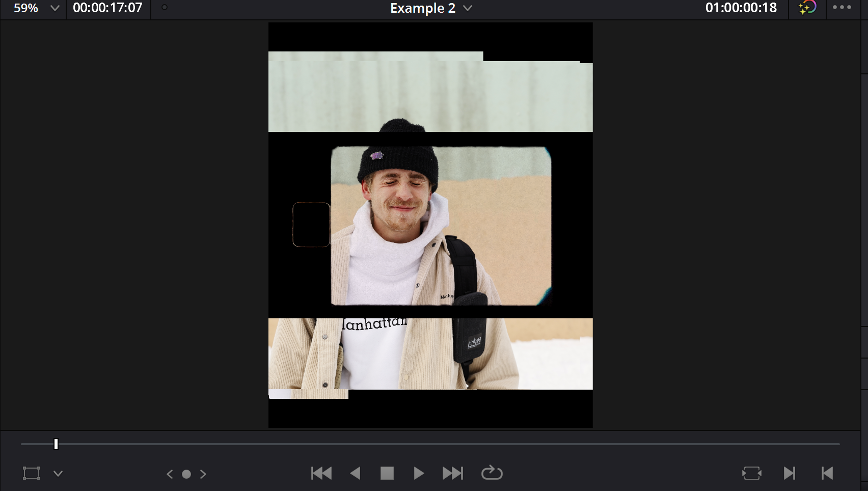The image size is (868, 491).
Task: Jump to last frame of the timeline
Action: (x=453, y=473)
